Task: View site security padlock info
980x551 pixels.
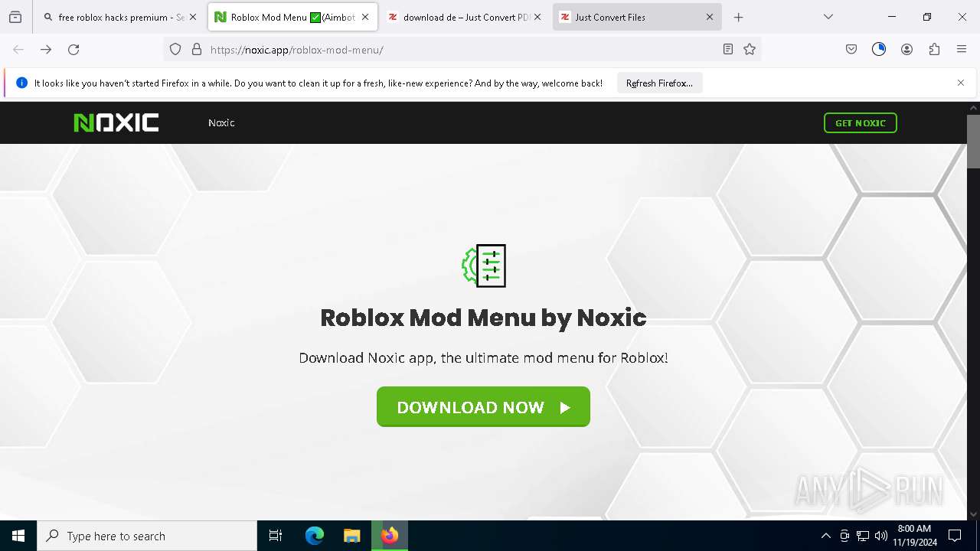Action: click(x=197, y=49)
